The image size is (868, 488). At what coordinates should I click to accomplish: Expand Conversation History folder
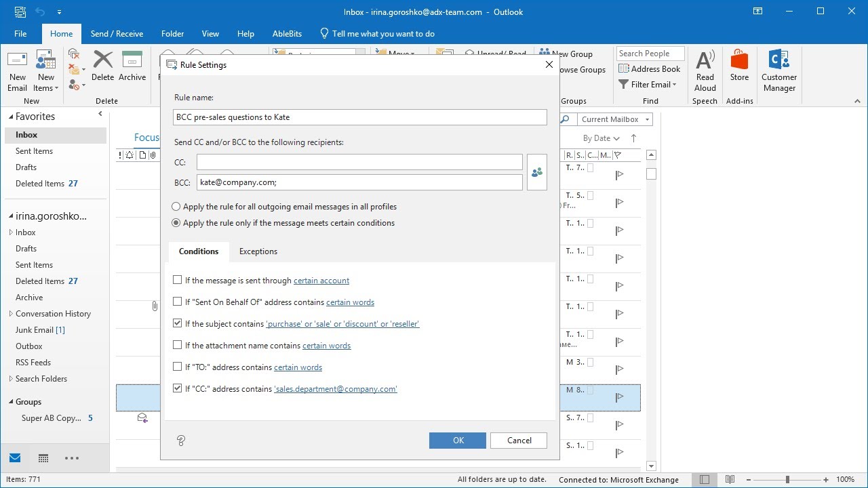(x=11, y=314)
